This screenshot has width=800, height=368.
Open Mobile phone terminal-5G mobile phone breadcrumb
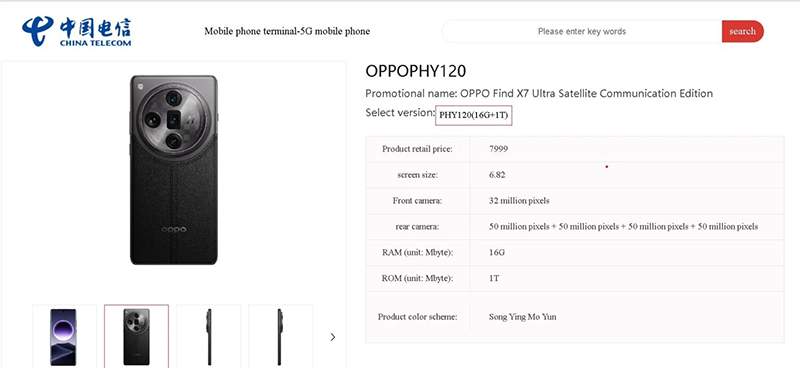(287, 31)
